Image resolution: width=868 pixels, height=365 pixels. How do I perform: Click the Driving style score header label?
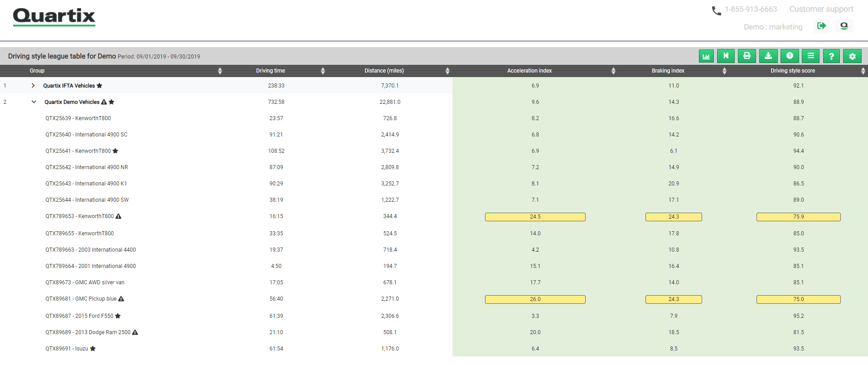pyautogui.click(x=793, y=71)
